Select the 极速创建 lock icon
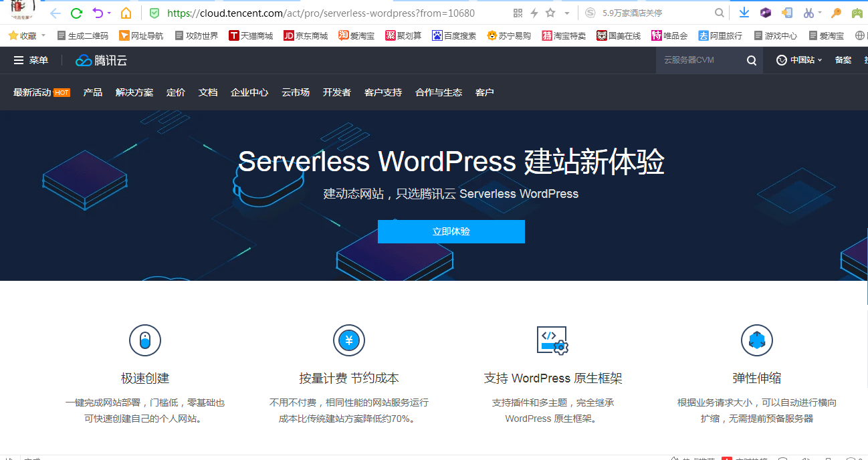868x460 pixels. pyautogui.click(x=145, y=340)
